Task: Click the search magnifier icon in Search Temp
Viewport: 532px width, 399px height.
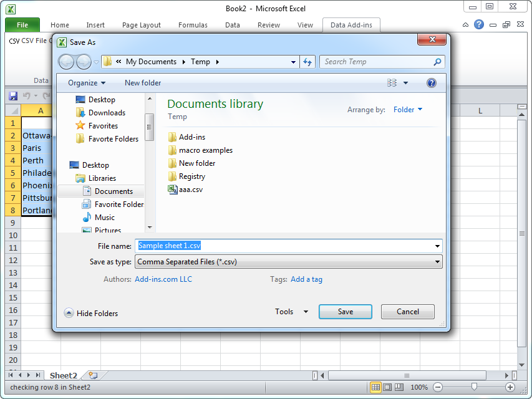Action: 437,62
